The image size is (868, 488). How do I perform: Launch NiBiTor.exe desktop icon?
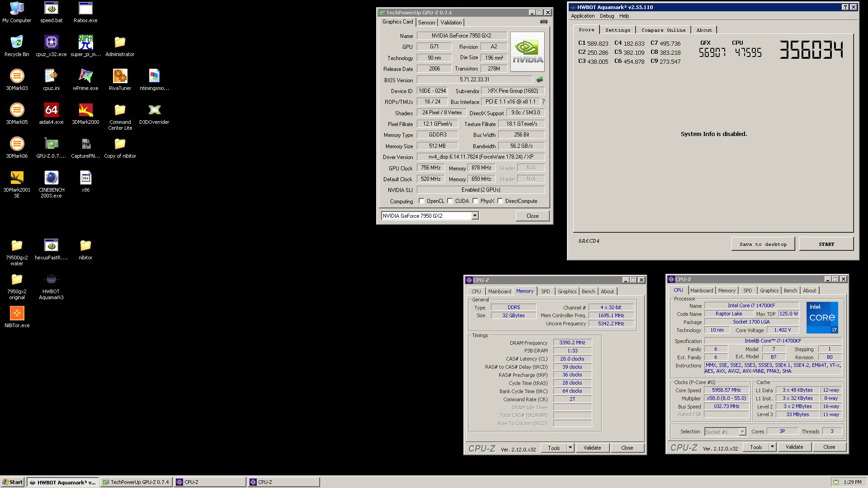point(17,317)
